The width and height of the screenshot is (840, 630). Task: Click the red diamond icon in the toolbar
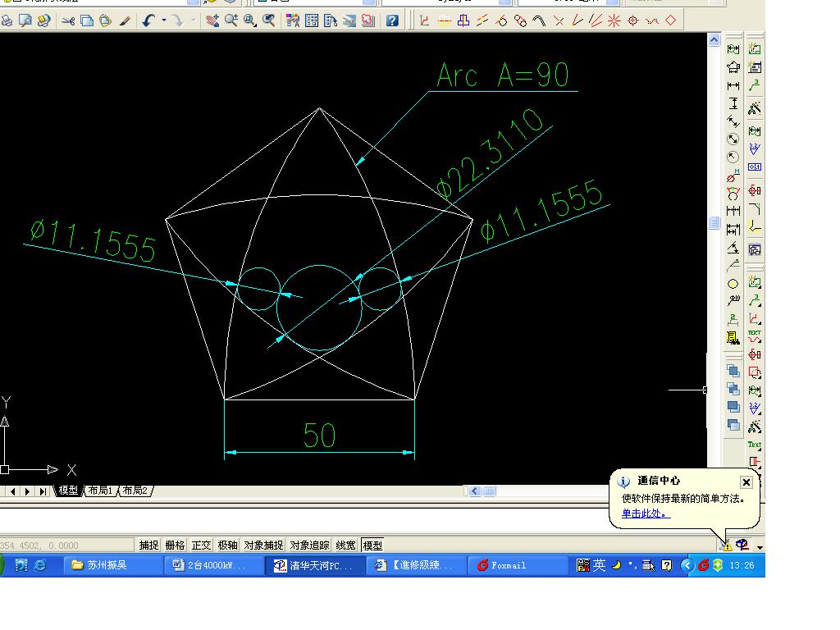pos(671,21)
